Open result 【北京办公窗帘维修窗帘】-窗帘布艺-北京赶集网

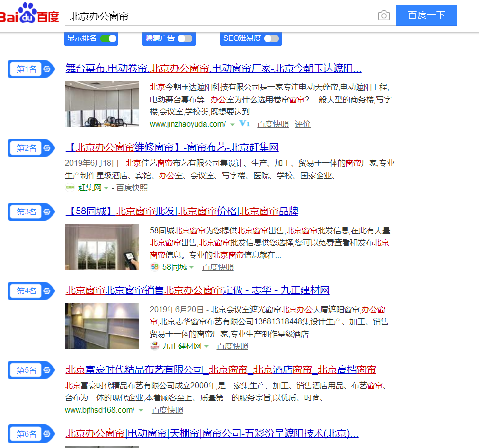(x=172, y=147)
